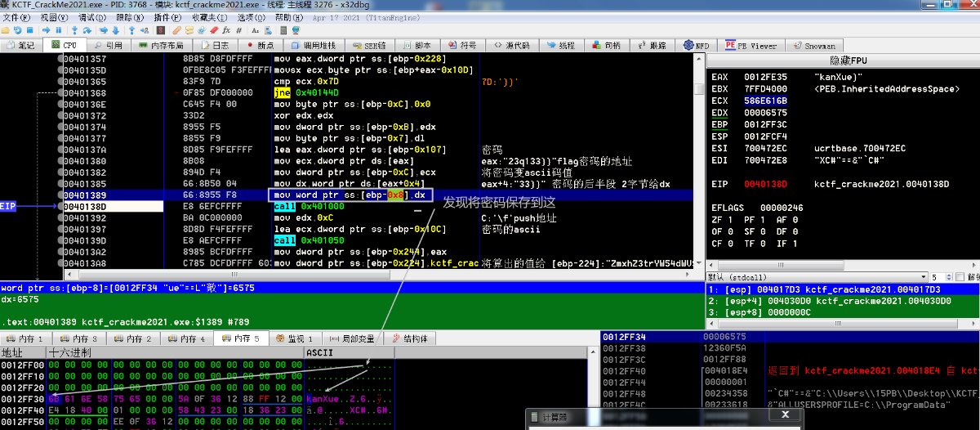Image resolution: width=980 pixels, height=430 pixels.
Task: Click the Run to user code icon
Action: click(145, 30)
